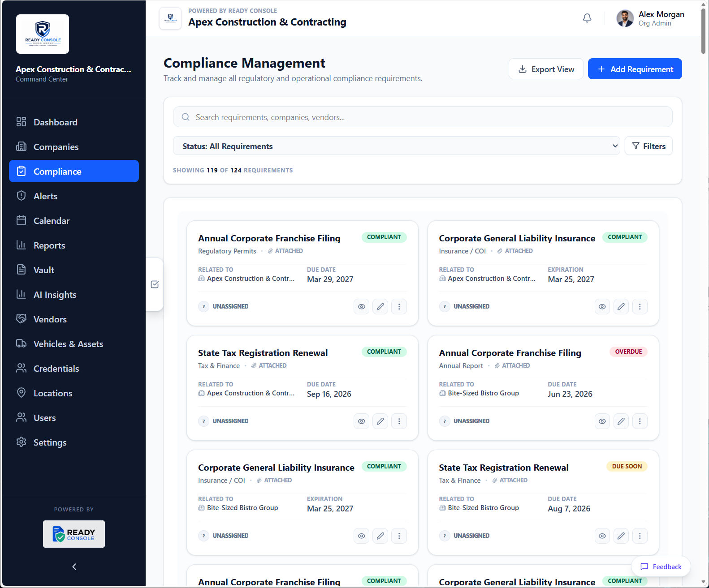Go to the Vendors page

74,319
